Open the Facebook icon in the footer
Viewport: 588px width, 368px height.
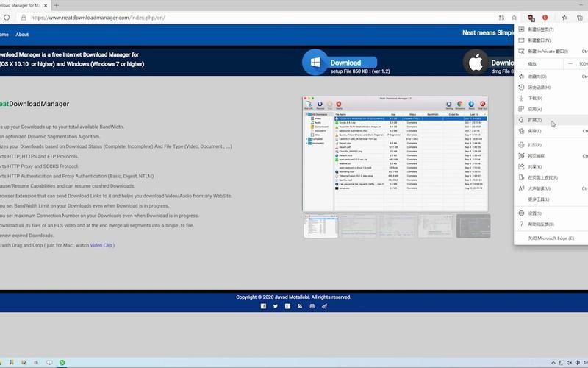(263, 306)
